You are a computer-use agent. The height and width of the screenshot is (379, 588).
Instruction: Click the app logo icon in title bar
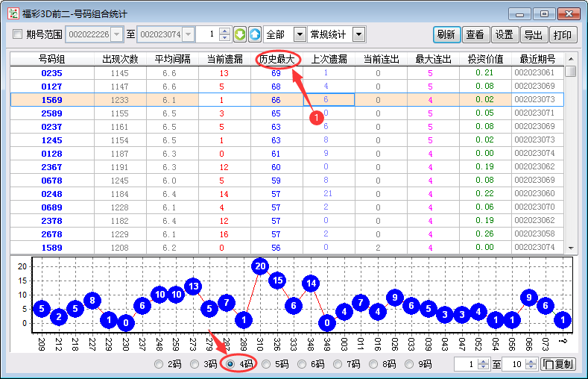coord(13,14)
